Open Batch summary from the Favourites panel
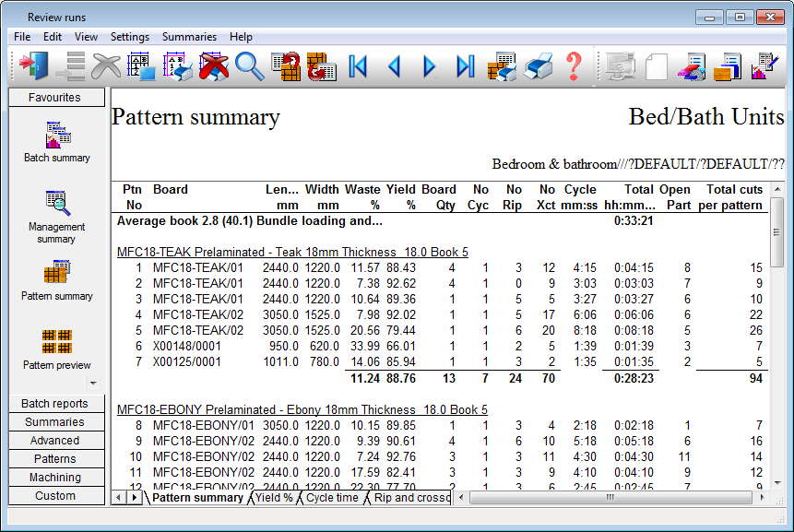794x532 pixels. tap(57, 142)
